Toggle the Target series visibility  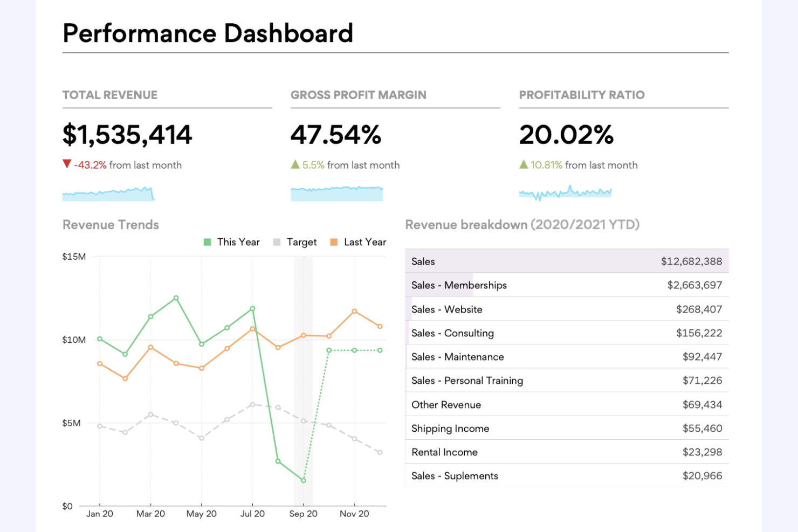tap(296, 242)
